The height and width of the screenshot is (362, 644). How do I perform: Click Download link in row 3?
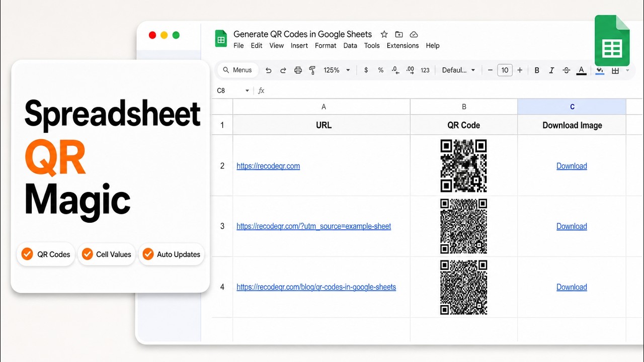tap(572, 226)
